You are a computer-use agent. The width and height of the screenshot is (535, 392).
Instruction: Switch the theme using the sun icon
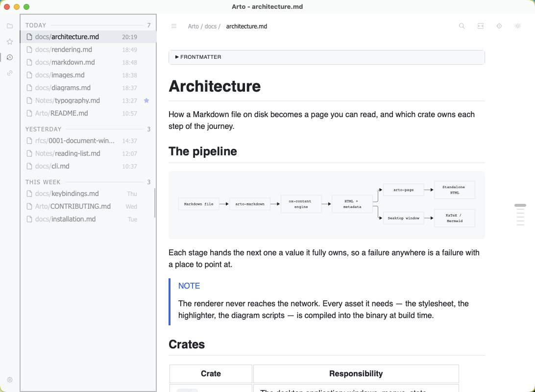518,26
